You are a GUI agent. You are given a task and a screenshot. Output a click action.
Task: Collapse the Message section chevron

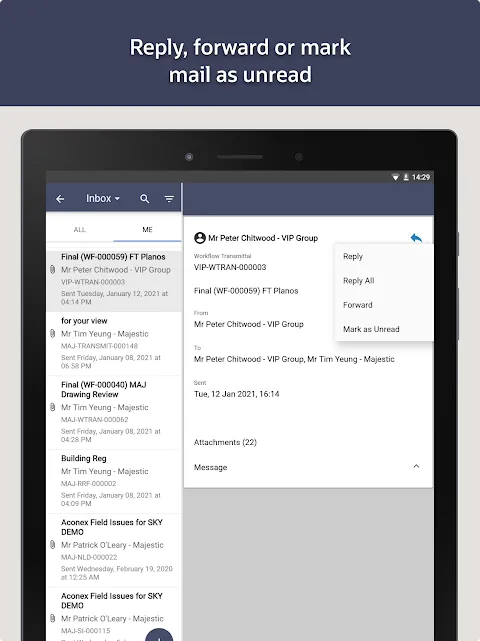point(416,466)
